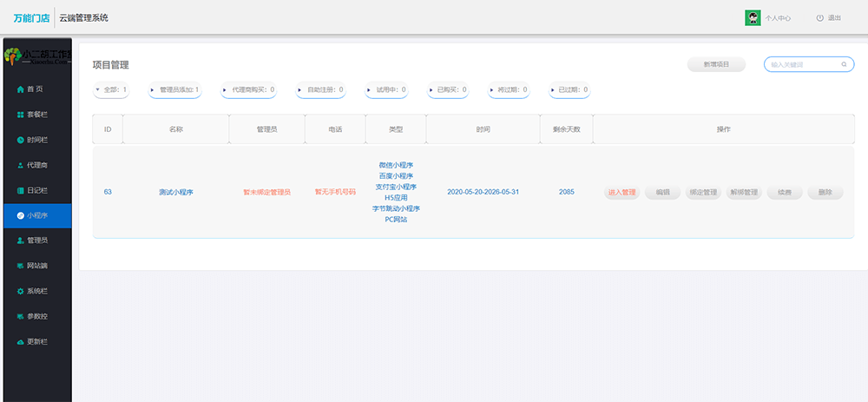Click the 系统栏 gear icon
Viewport: 868px width, 402px height.
pos(21,291)
